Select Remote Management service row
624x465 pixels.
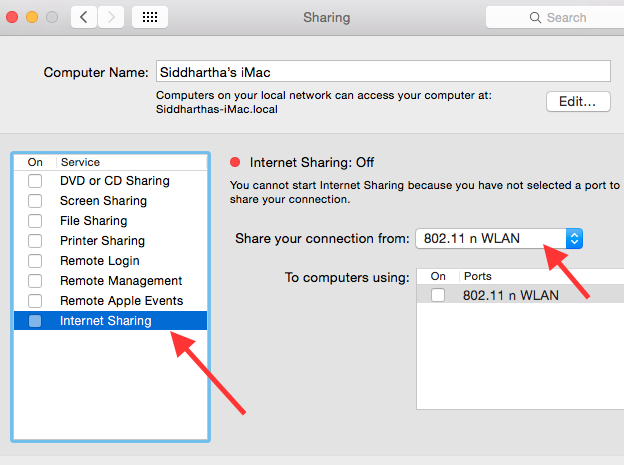[x=121, y=281]
